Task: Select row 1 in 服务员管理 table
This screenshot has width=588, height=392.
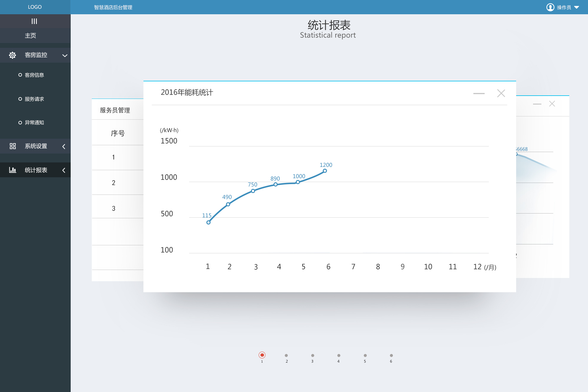Action: click(x=118, y=157)
